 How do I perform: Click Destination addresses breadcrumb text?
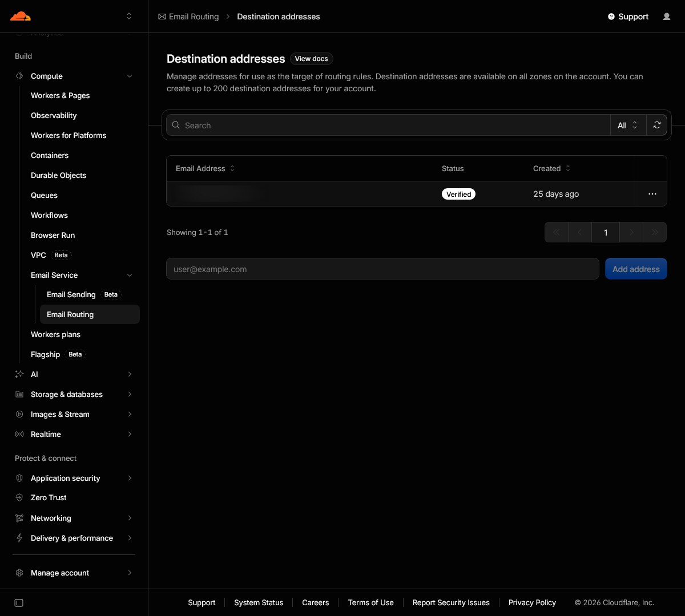pos(279,17)
